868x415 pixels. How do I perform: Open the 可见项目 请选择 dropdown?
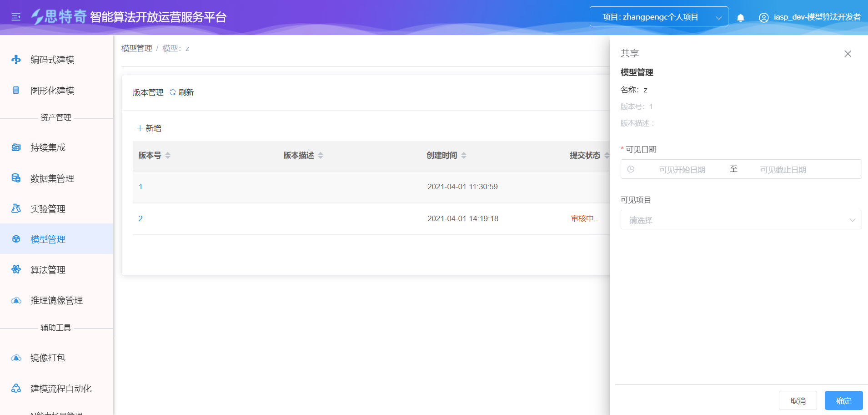click(x=741, y=220)
